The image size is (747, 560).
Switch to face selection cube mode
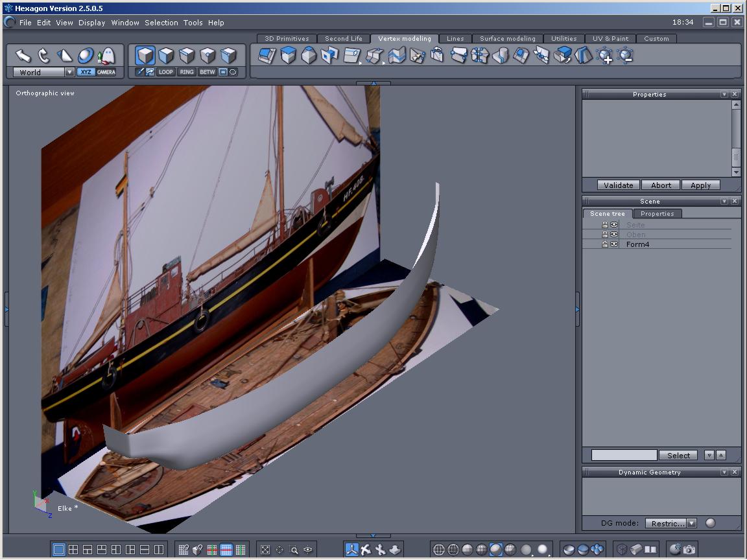tap(166, 56)
